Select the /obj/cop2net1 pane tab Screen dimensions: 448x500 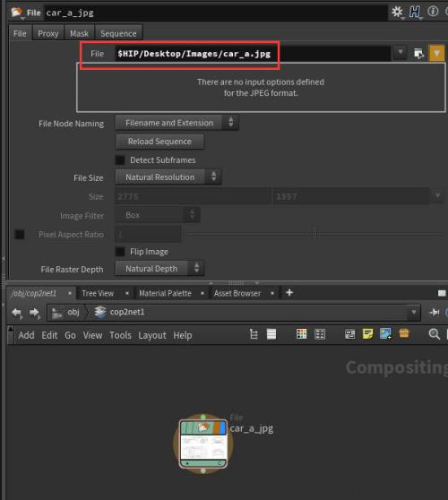(x=34, y=293)
